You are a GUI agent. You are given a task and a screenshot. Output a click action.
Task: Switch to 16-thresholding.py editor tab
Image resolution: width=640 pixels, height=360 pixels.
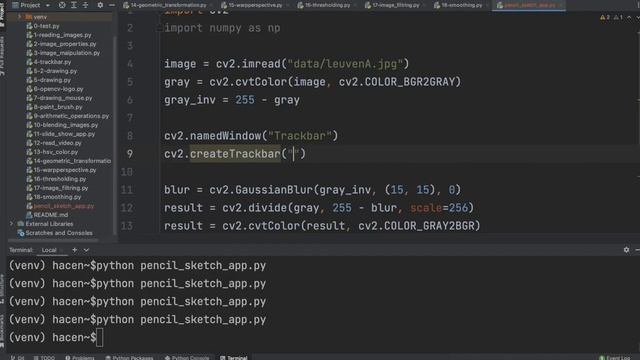coord(324,5)
